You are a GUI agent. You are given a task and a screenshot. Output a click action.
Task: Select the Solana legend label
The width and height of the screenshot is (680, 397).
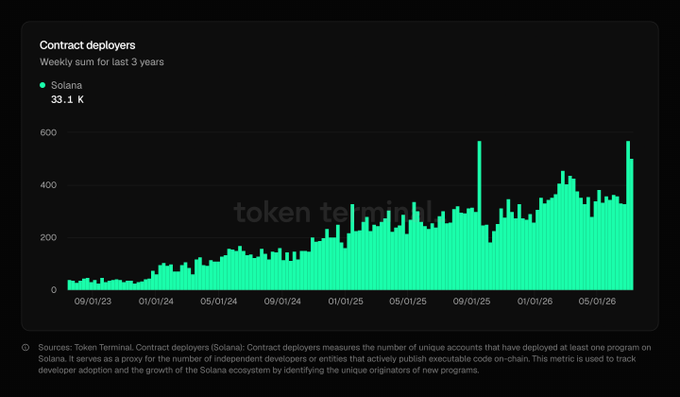[66, 85]
